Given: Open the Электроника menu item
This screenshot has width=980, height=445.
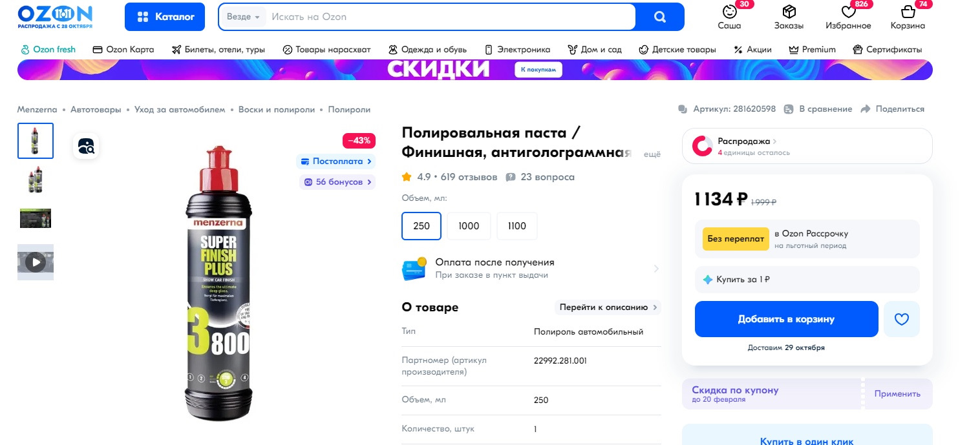Looking at the screenshot, I should point(517,49).
